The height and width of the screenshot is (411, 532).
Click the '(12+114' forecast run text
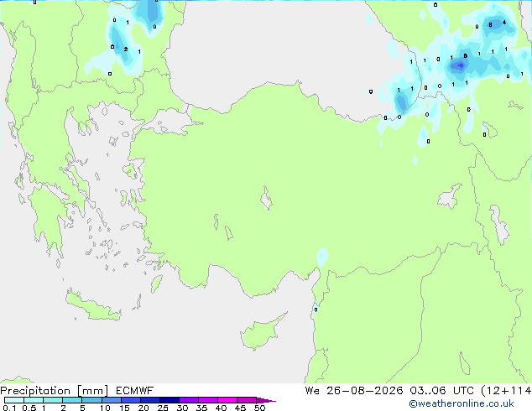[x=506, y=391]
